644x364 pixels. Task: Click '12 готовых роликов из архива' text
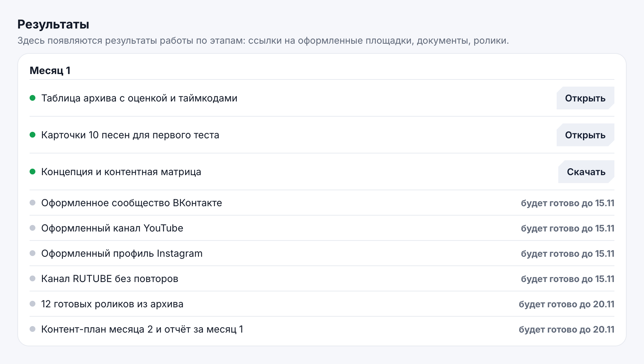(x=112, y=304)
